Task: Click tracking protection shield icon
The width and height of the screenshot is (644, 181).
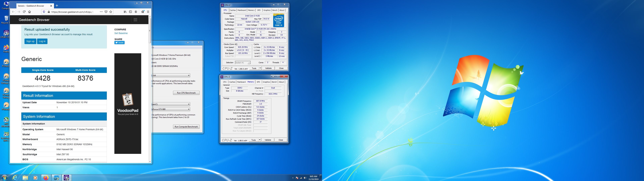Action: point(44,12)
